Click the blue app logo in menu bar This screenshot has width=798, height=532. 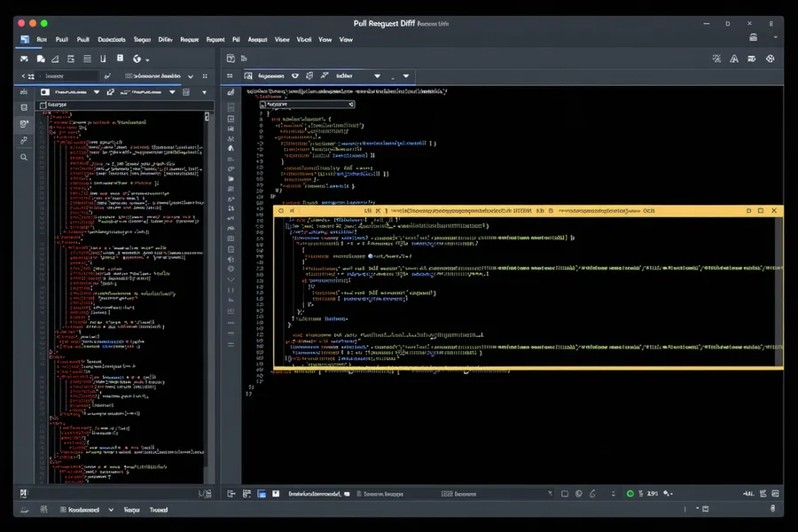[x=25, y=39]
